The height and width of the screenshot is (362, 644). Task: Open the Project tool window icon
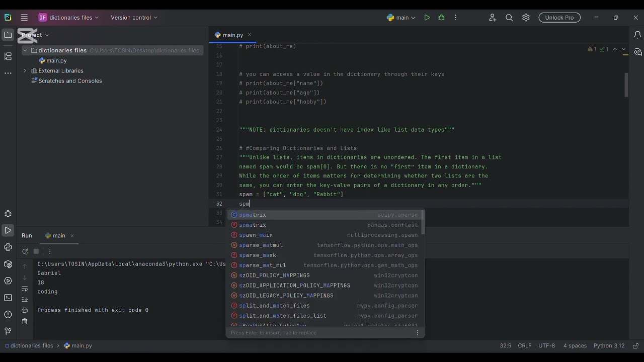(8, 35)
